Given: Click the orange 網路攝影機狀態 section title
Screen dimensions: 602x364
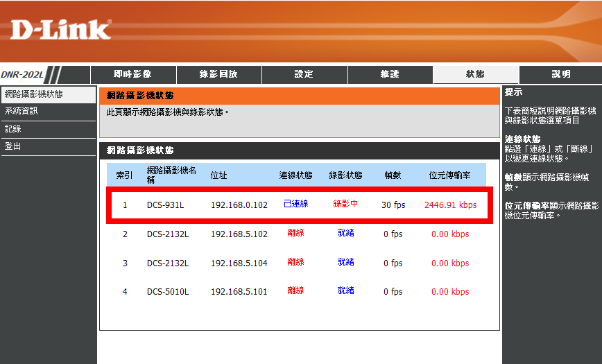Looking at the screenshot, I should tap(140, 96).
